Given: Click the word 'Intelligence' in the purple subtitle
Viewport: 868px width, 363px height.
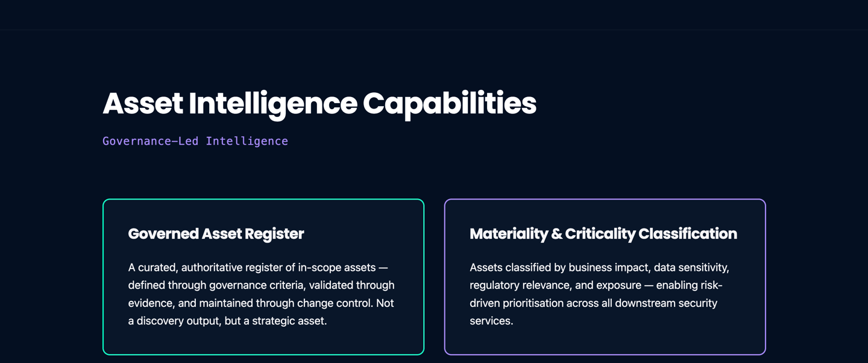Looking at the screenshot, I should coord(247,141).
